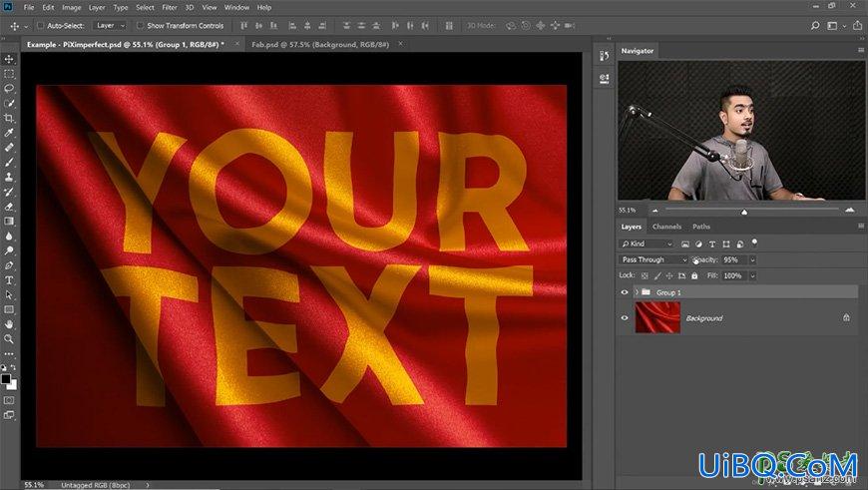Select the Rectangular Marquee tool

9,74
